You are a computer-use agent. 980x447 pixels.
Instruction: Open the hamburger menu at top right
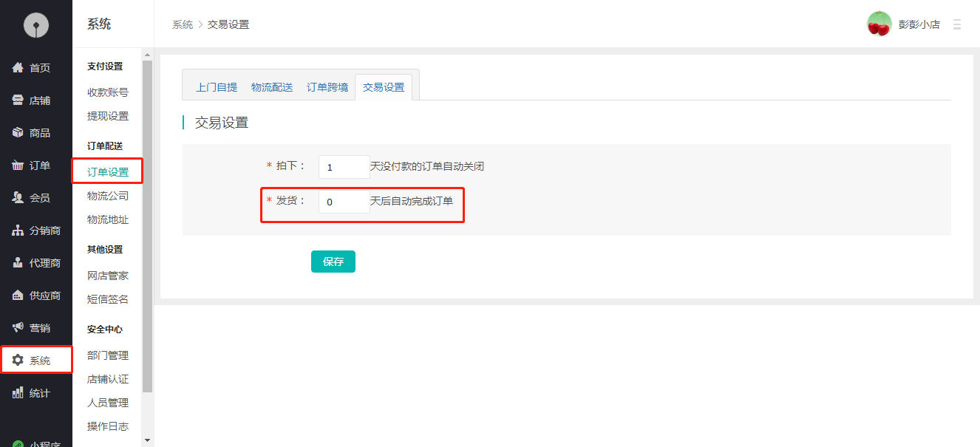coord(957,24)
